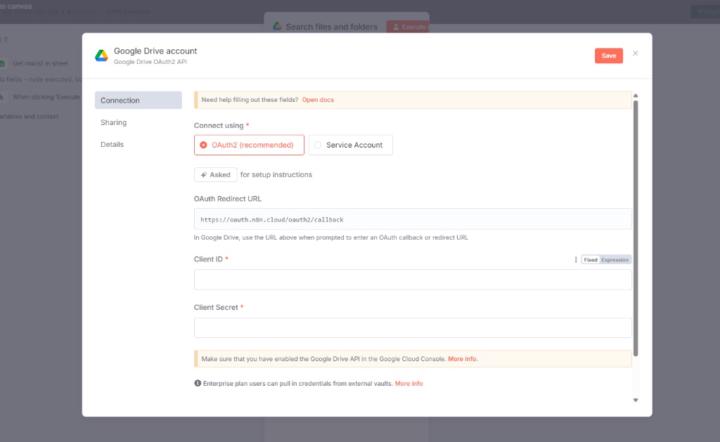The height and width of the screenshot is (442, 720).
Task: Open More info link about Google Drive API
Action: [x=462, y=359]
